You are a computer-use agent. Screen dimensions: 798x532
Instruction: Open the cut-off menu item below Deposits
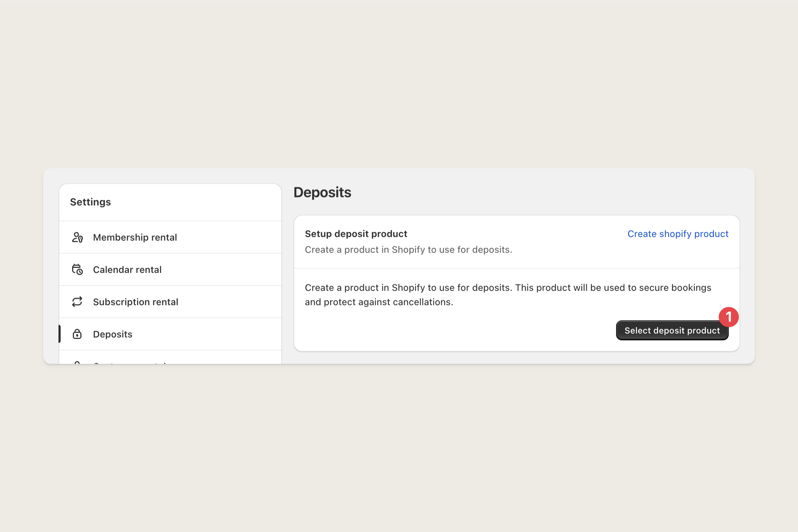pos(170,358)
